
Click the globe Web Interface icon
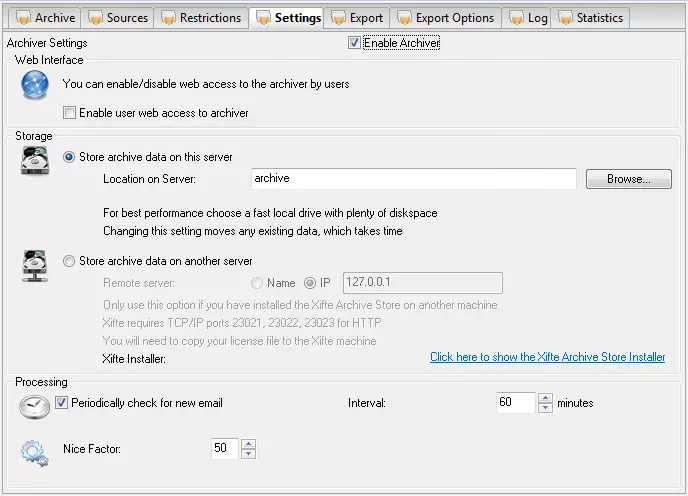point(35,87)
